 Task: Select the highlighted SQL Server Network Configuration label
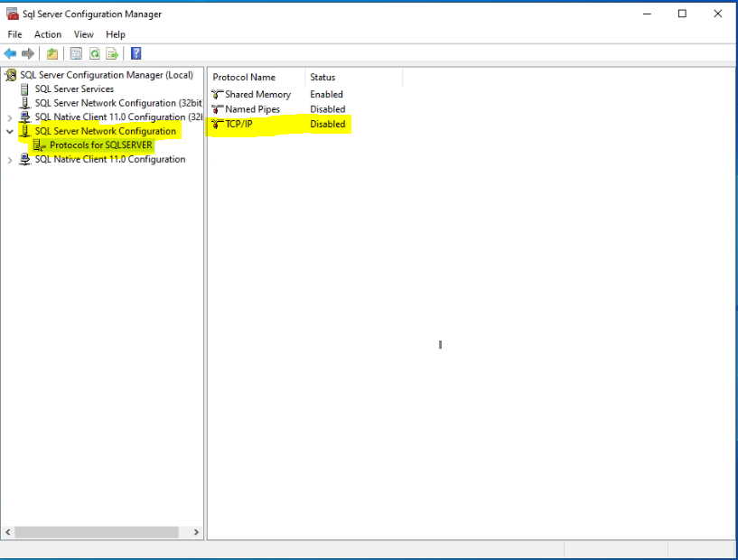point(106,131)
